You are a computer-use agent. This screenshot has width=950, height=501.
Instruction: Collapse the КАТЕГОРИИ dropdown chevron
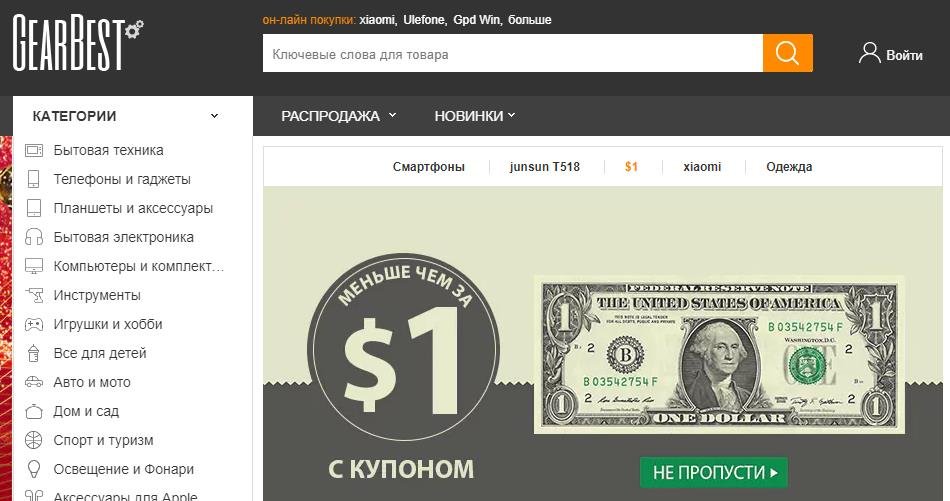pos(214,116)
